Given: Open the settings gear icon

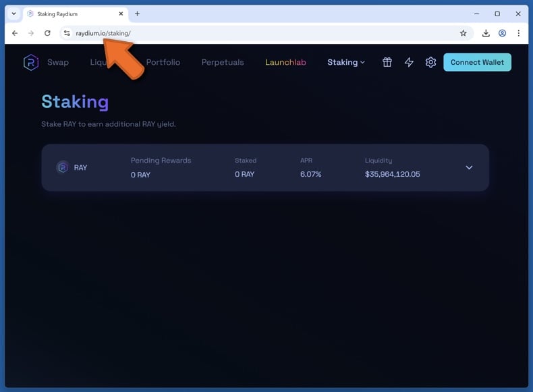Looking at the screenshot, I should click(x=430, y=62).
